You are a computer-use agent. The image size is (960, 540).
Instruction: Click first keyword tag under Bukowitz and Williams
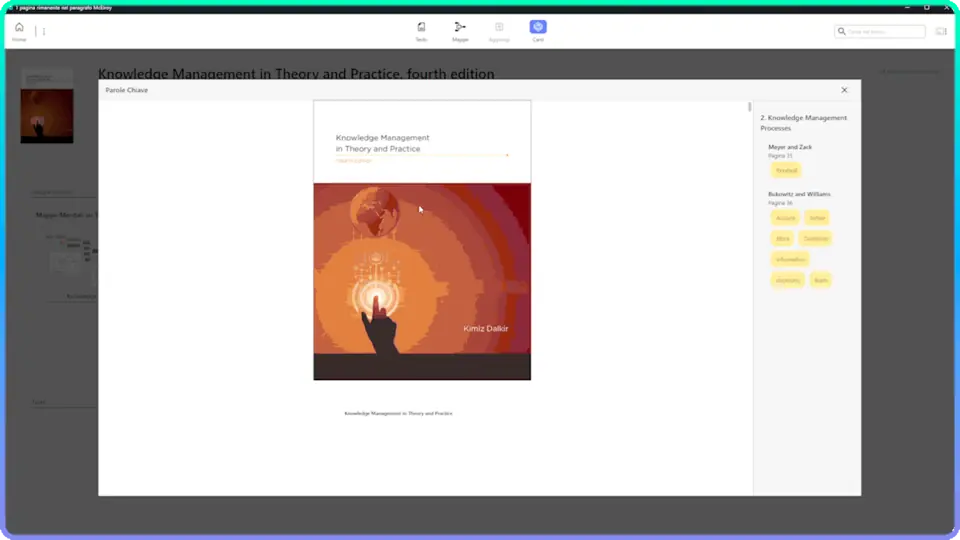[x=786, y=218]
